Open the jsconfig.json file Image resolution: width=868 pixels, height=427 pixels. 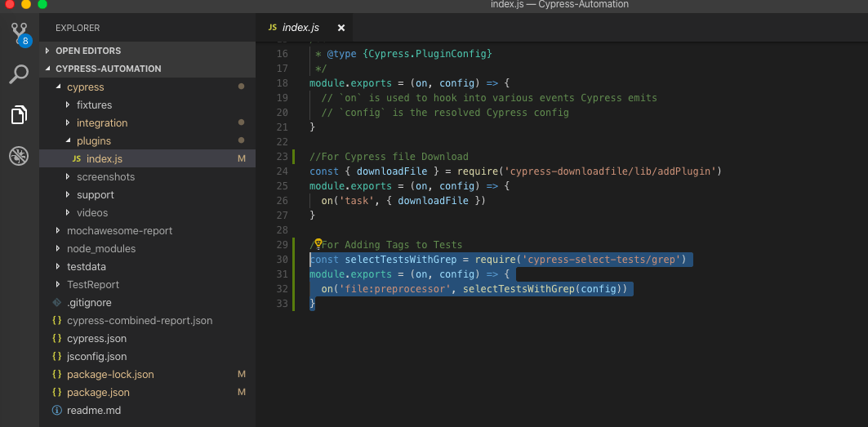pyautogui.click(x=147, y=357)
